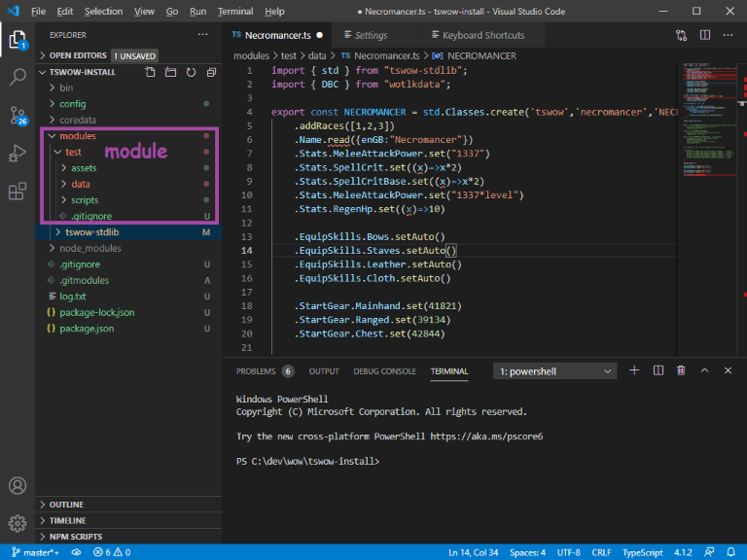Click New Folder icon in explorer header

(x=170, y=72)
